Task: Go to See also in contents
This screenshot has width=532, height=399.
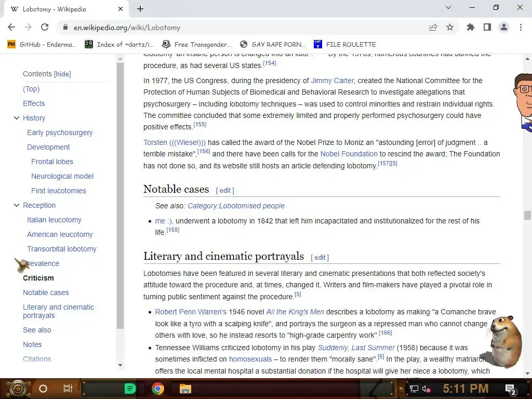Action: [x=37, y=330]
